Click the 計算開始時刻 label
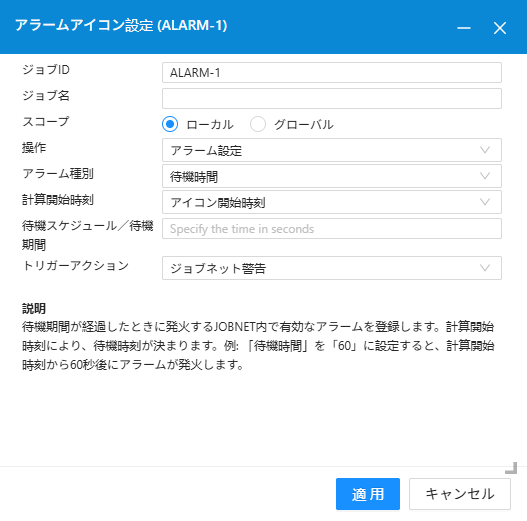This screenshot has width=527, height=521. (x=58, y=200)
